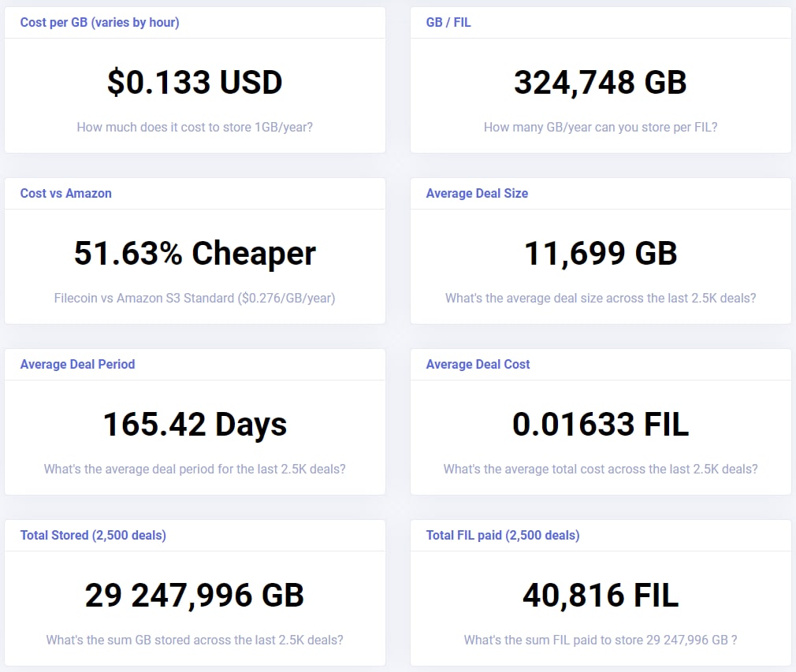Click the 'Total FIL paid (2,500 deals)' heading
This screenshot has width=796, height=672.
pos(503,536)
